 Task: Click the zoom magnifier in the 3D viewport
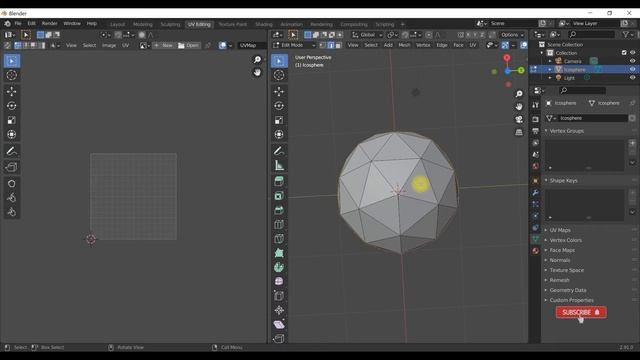point(519,94)
